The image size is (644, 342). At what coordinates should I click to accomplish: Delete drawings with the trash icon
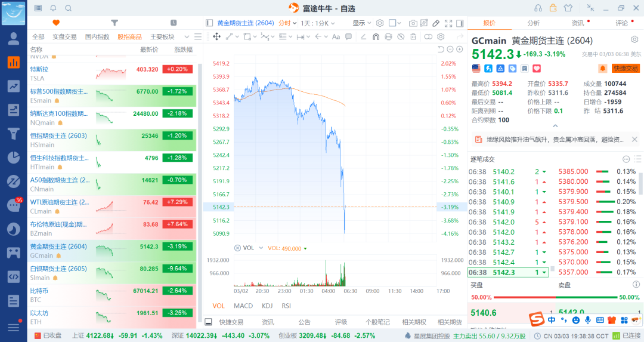[x=413, y=36]
